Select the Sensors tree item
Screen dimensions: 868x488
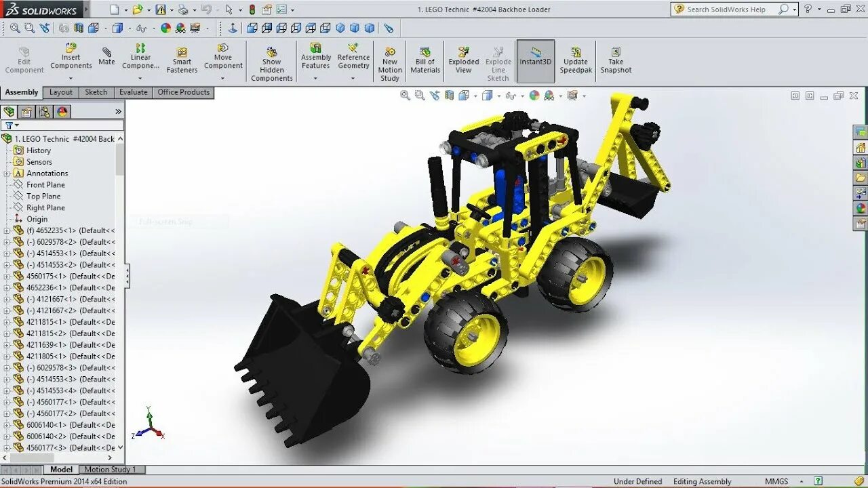(x=39, y=162)
